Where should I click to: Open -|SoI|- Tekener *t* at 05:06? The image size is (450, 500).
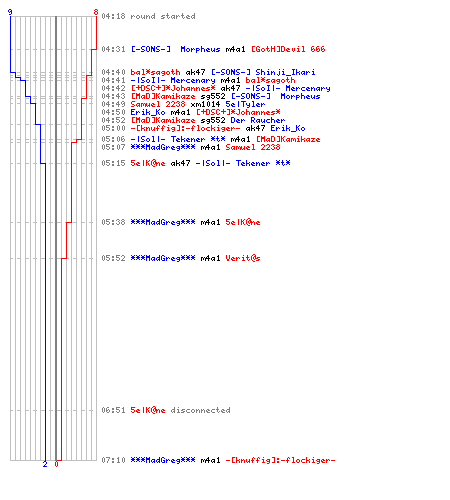click(178, 139)
